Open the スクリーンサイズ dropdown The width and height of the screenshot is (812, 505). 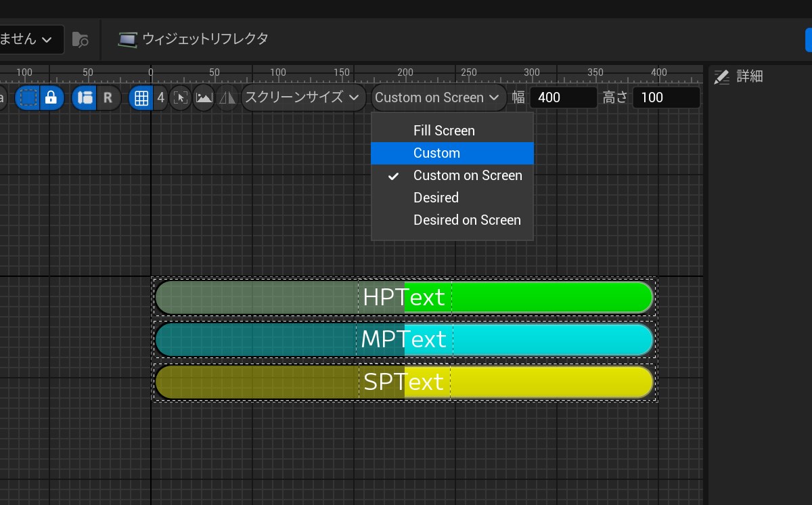[x=302, y=97]
